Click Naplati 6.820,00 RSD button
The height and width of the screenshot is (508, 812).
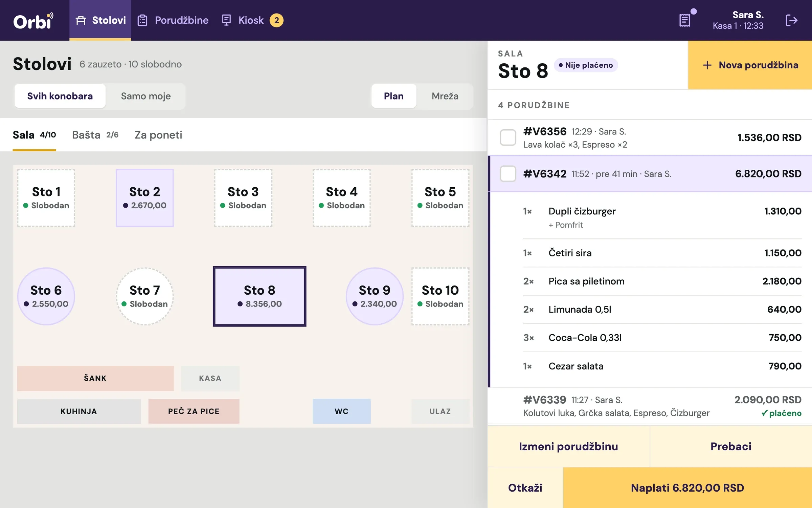coord(687,488)
